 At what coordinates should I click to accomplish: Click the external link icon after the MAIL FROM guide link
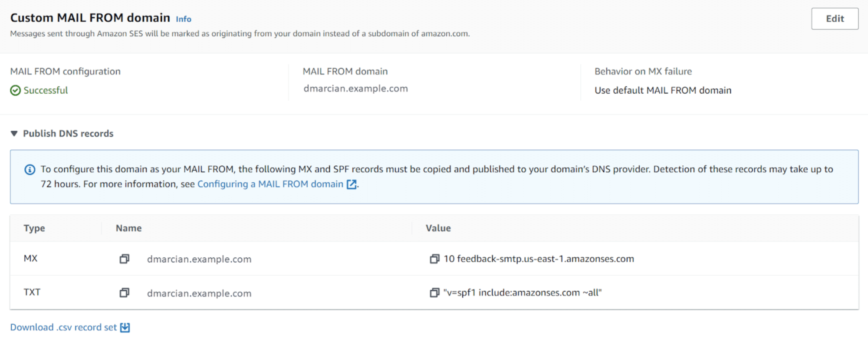(352, 184)
